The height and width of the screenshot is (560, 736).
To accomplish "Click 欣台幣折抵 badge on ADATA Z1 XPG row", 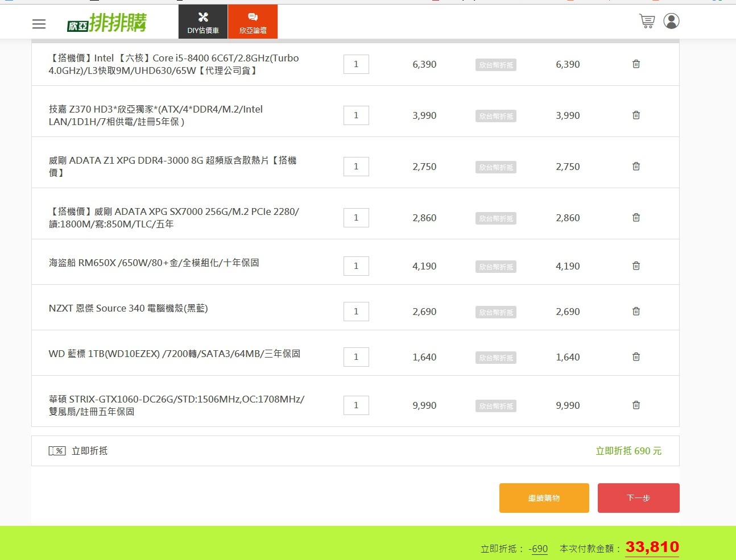I will tap(496, 167).
